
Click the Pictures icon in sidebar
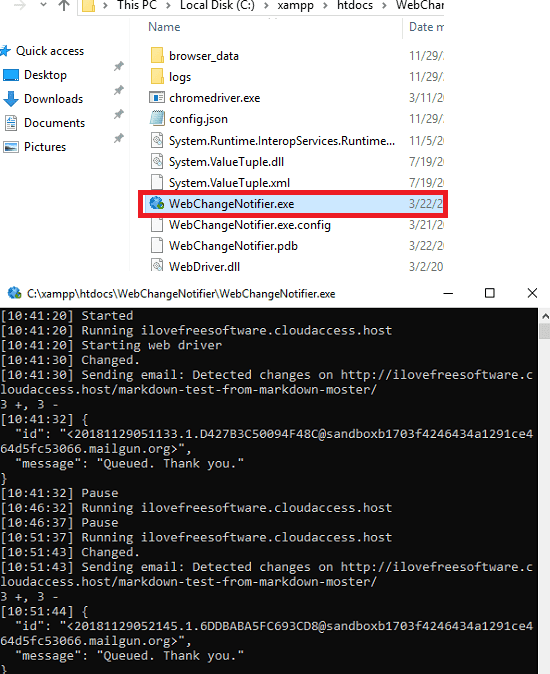(x=11, y=147)
